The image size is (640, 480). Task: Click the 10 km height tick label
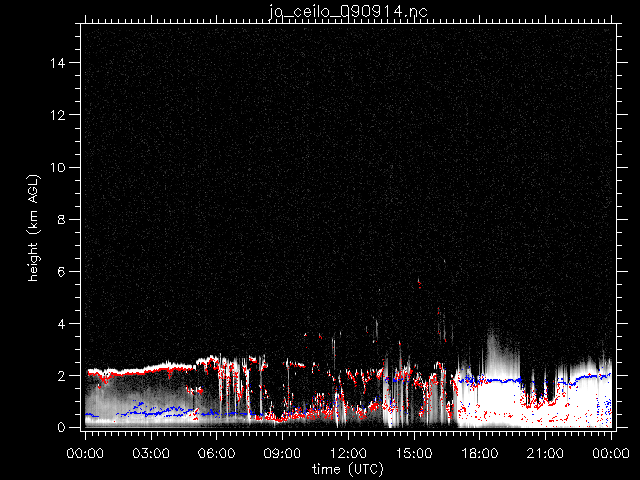[x=58, y=167]
